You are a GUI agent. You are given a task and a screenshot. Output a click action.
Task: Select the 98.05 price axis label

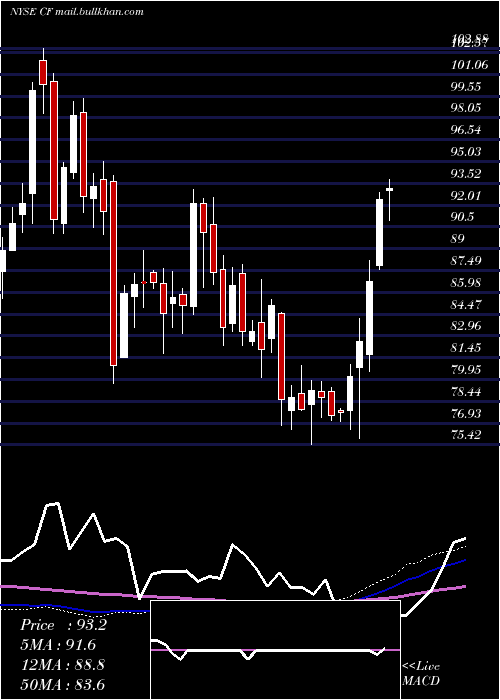click(x=466, y=108)
